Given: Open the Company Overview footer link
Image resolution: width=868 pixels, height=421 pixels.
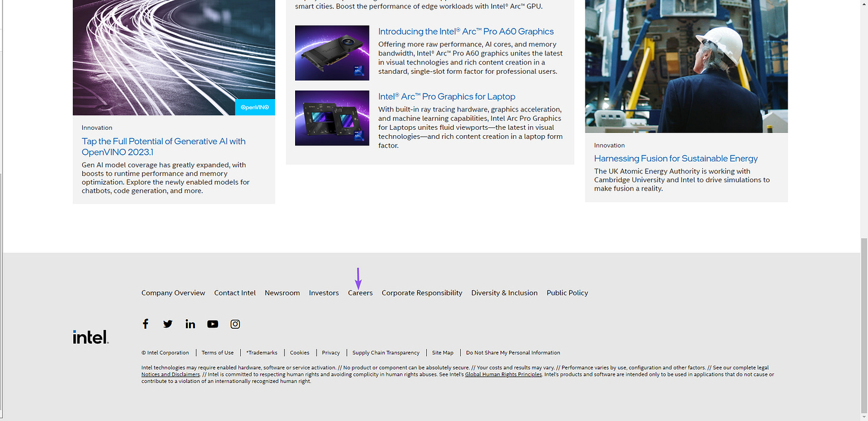Looking at the screenshot, I should (173, 293).
